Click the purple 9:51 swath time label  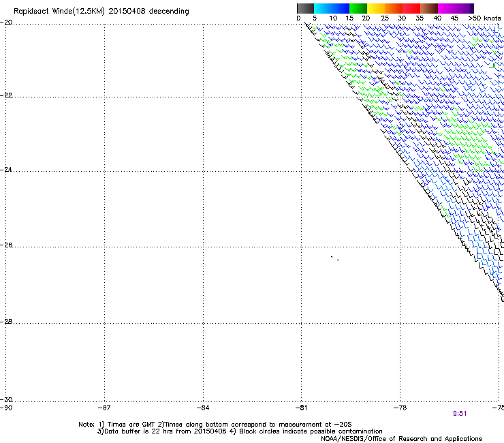[x=460, y=414]
